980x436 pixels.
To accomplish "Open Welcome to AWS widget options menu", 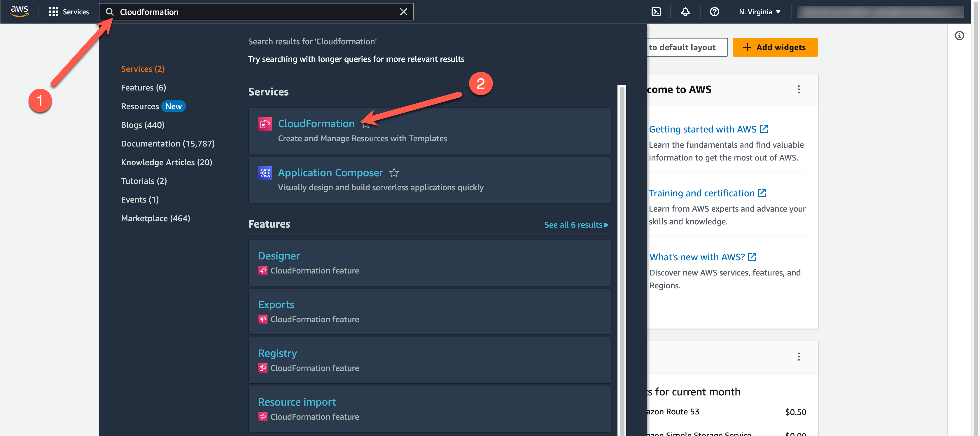I will coord(799,90).
